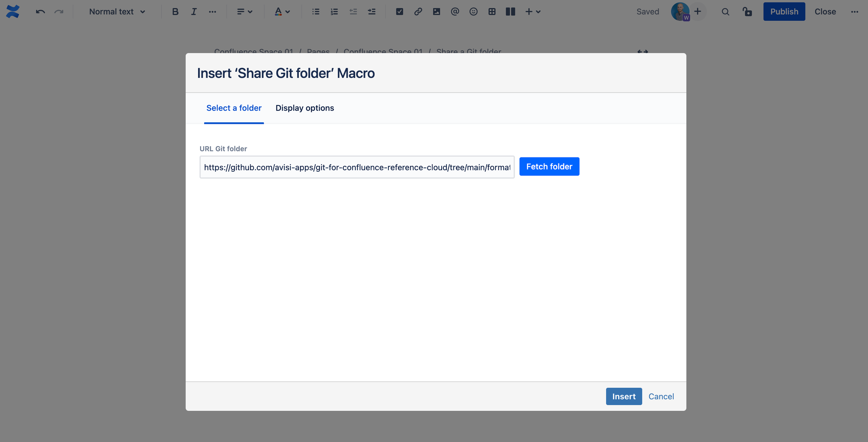Click the Bold formatting icon
The width and height of the screenshot is (868, 442).
click(x=175, y=12)
